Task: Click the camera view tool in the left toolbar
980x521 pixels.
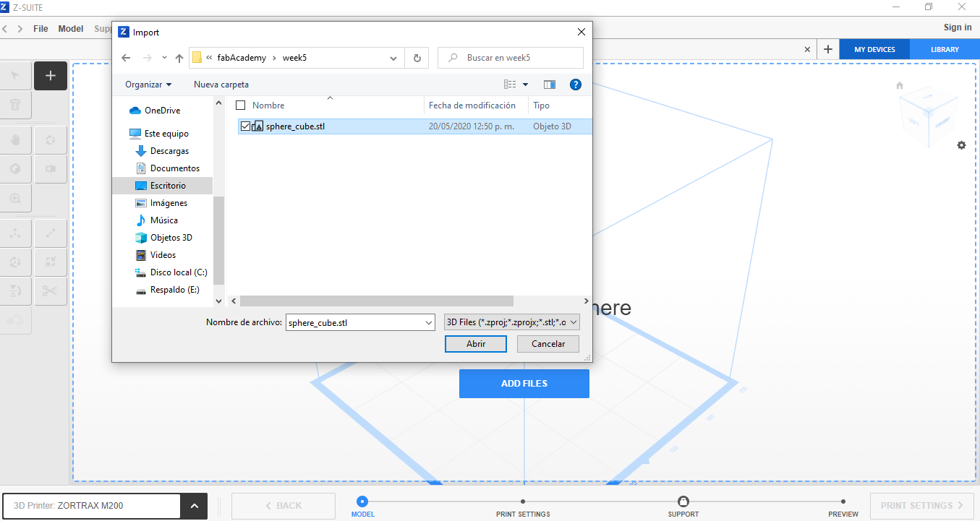Action: point(51,169)
